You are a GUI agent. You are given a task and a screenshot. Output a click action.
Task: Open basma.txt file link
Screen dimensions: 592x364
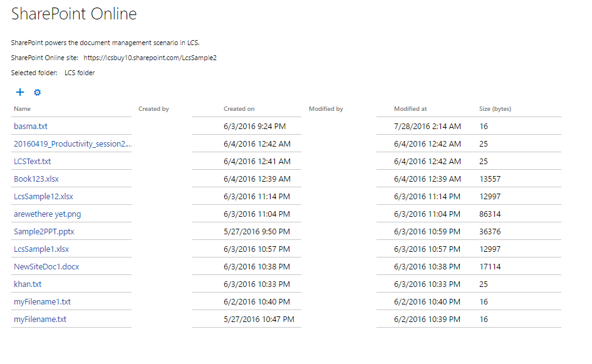31,127
